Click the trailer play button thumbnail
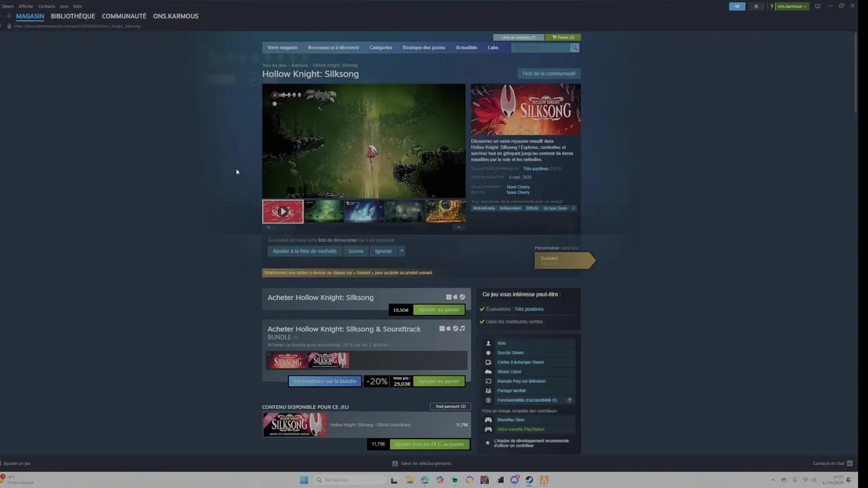This screenshot has height=488, width=868. (283, 211)
